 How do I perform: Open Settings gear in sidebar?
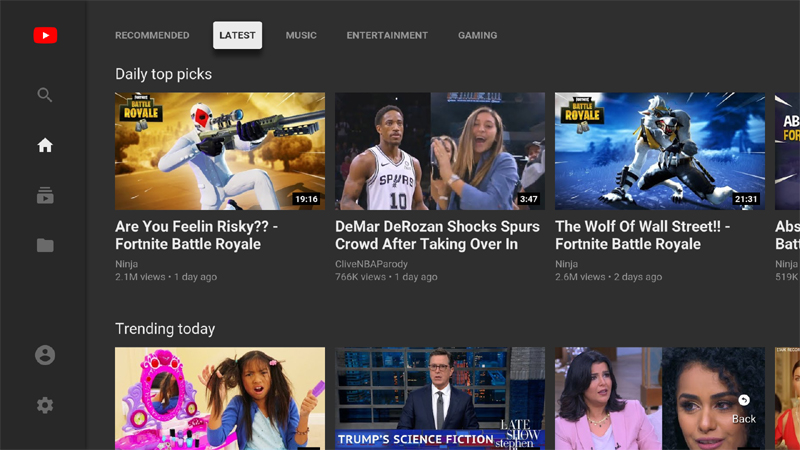[45, 405]
